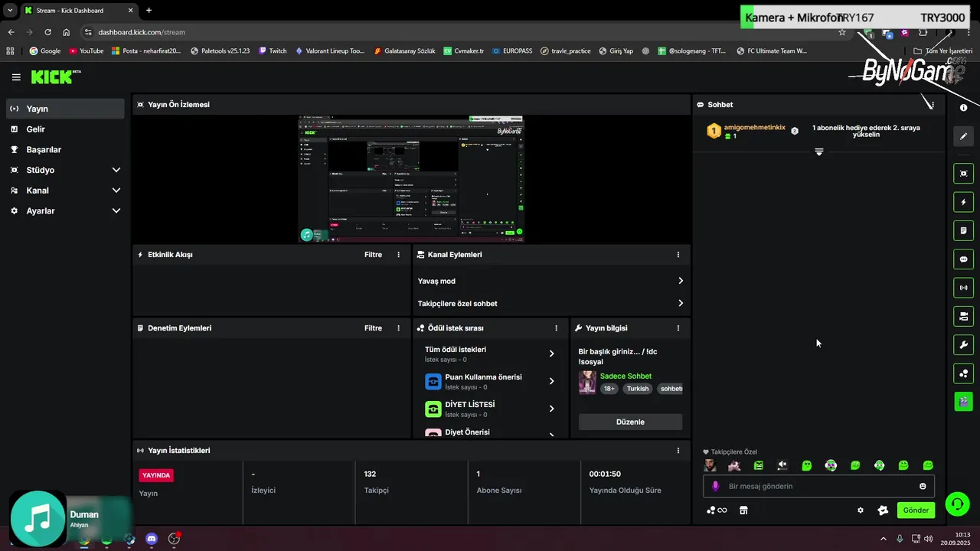This screenshot has width=980, height=551.
Task: Open the shop icon under message box
Action: pos(743,510)
